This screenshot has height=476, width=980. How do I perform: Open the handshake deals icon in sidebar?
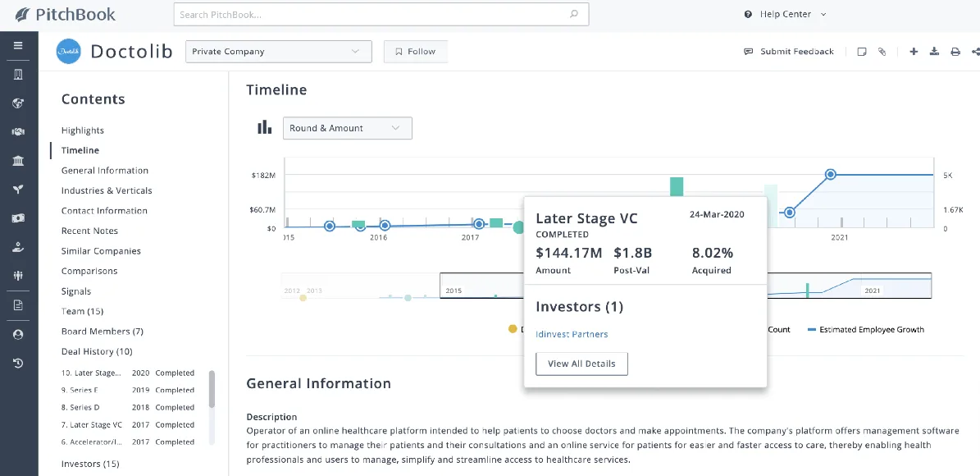tap(18, 132)
